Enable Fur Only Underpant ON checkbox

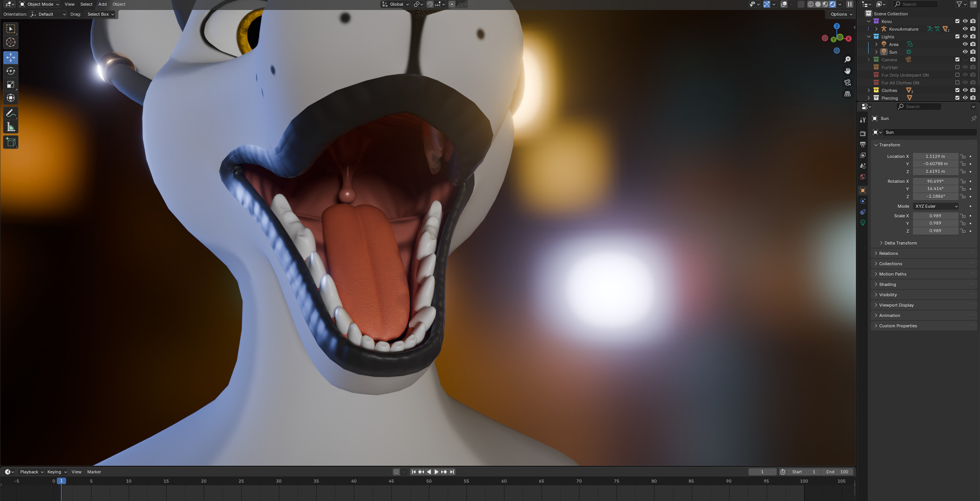pyautogui.click(x=957, y=75)
